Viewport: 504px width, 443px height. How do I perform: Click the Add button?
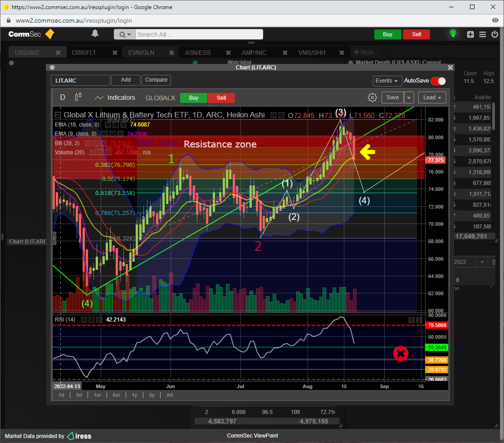point(126,80)
